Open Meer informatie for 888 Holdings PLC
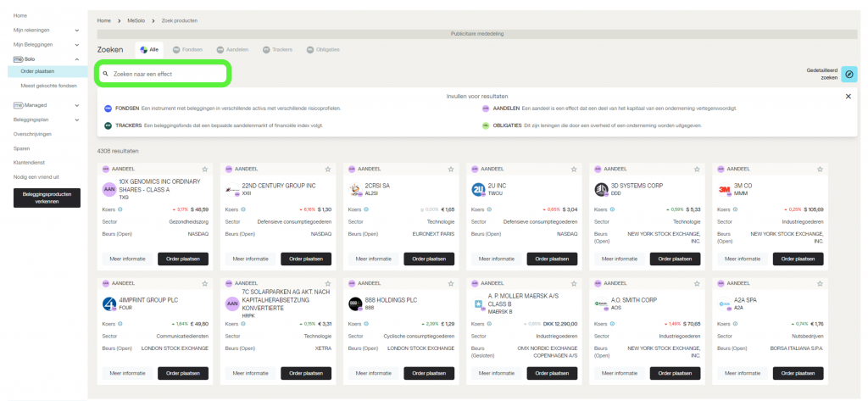Viewport: 868px width, 401px height. [374, 373]
